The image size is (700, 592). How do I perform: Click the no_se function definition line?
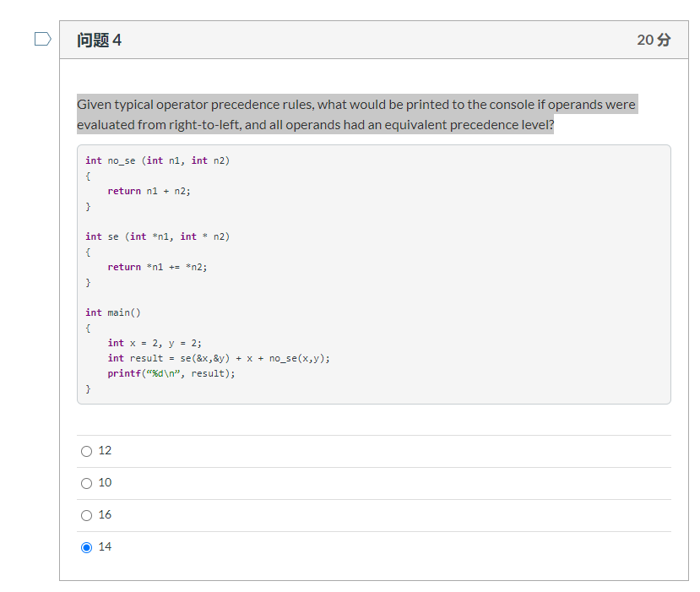156,160
